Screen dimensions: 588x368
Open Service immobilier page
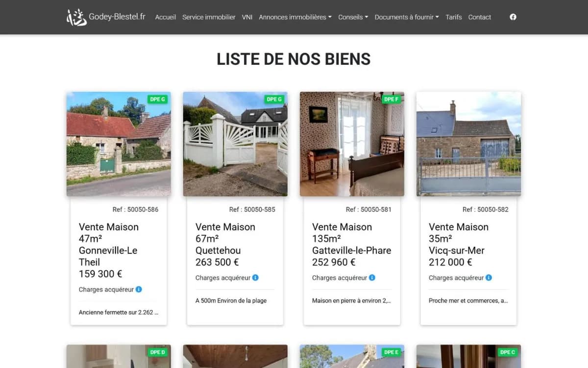click(x=209, y=17)
